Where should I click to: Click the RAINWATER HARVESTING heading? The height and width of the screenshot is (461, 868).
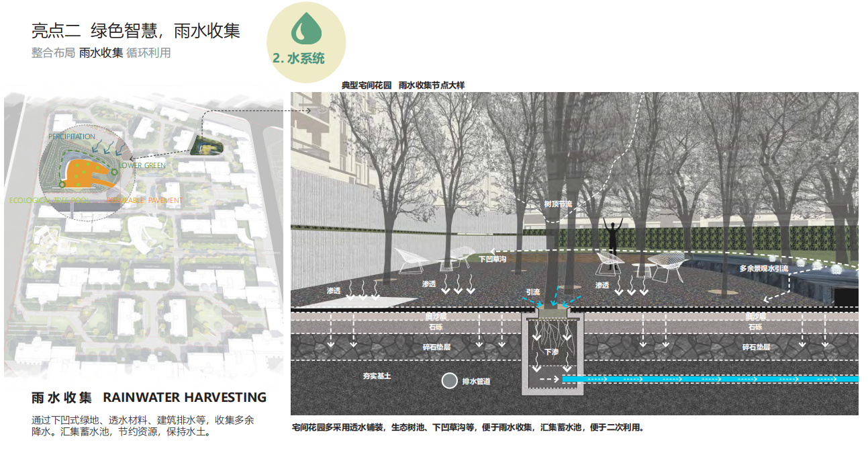(x=185, y=397)
